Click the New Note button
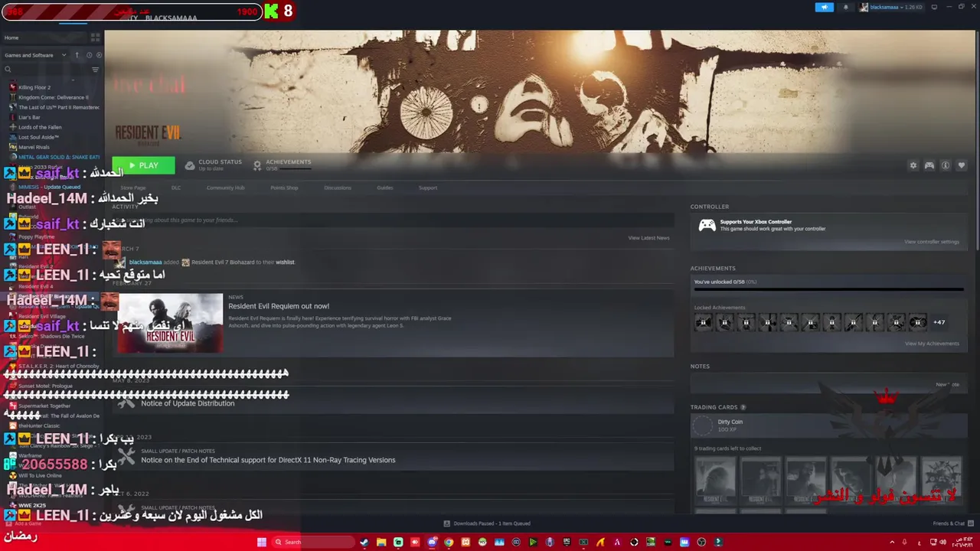The height and width of the screenshot is (551, 980). 947,384
